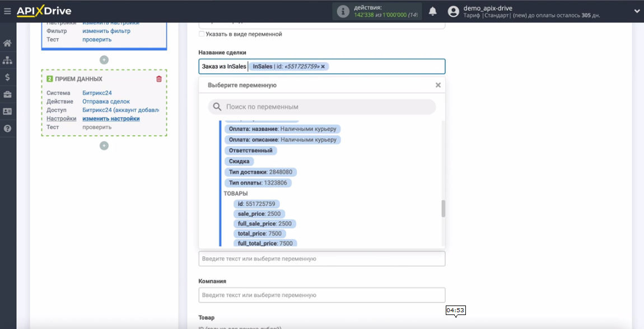This screenshot has height=329, width=644.
Task: Open the briefcase sidebar icon
Action: [x=7, y=95]
